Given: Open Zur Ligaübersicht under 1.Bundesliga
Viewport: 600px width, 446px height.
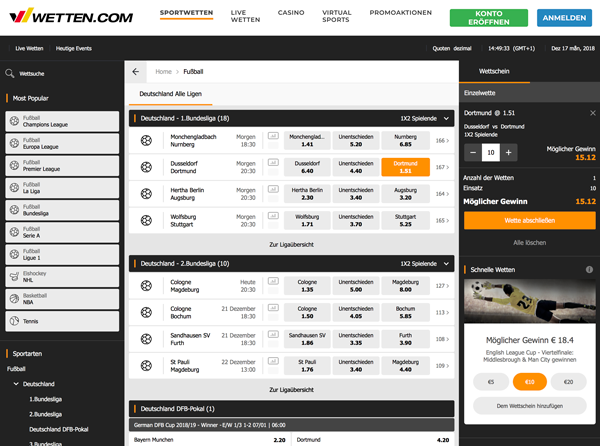Looking at the screenshot, I should tap(292, 244).
